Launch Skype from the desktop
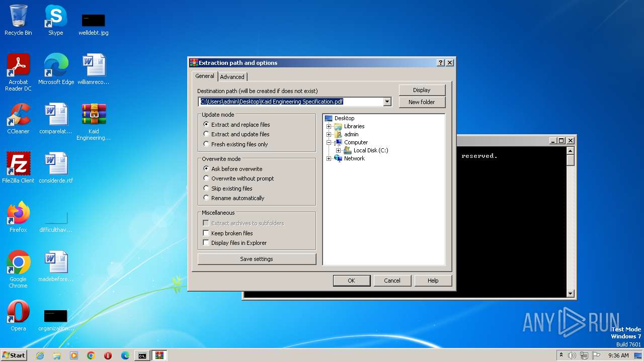The width and height of the screenshot is (644, 362). tap(55, 20)
